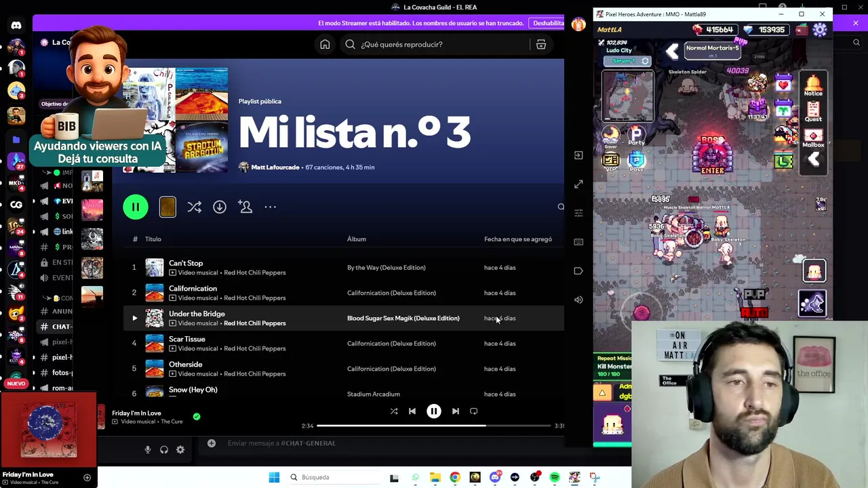The height and width of the screenshot is (488, 868).
Task: Open the Notice bell in the game
Action: point(813,85)
